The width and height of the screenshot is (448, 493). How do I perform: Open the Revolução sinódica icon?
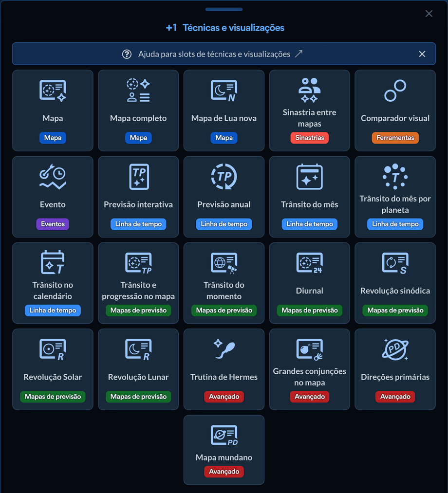[x=395, y=263]
